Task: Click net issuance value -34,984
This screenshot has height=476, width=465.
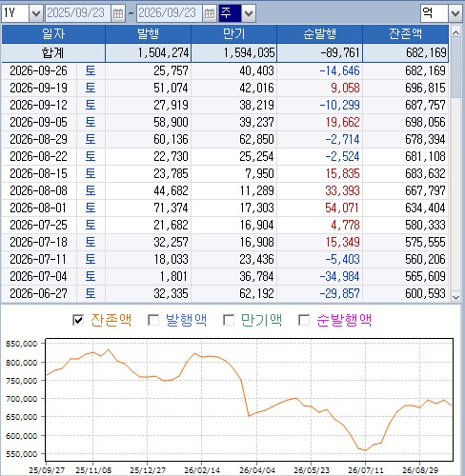Action: pyautogui.click(x=339, y=276)
